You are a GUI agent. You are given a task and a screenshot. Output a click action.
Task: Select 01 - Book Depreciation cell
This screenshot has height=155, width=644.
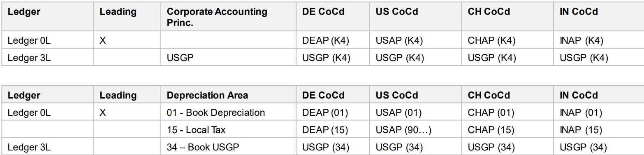(x=216, y=113)
